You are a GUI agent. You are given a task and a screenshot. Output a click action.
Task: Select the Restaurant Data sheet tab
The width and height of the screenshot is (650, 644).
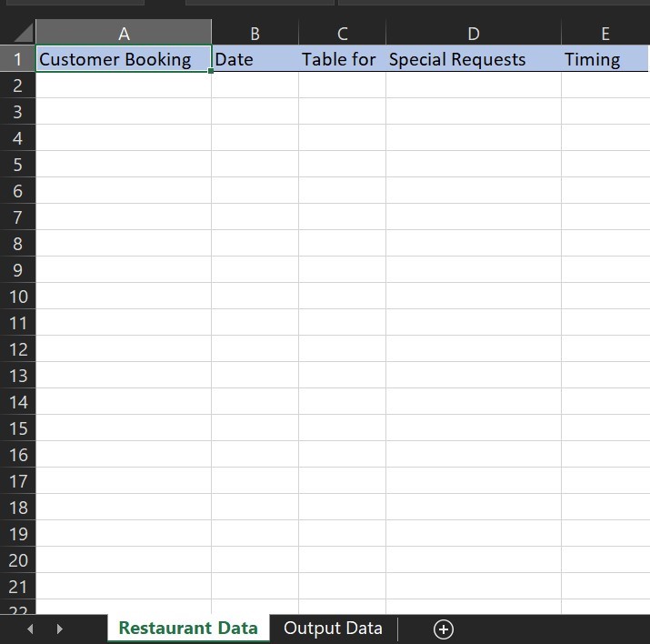click(x=188, y=629)
